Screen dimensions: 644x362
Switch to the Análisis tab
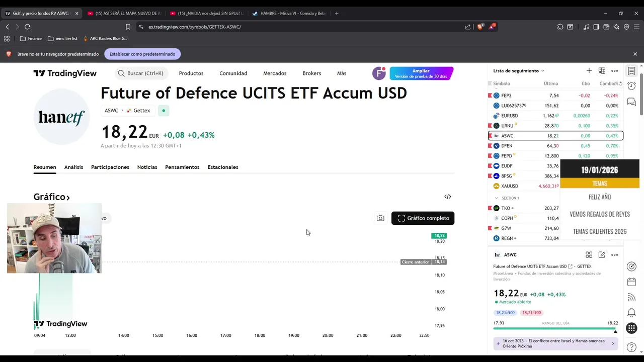[x=73, y=167]
